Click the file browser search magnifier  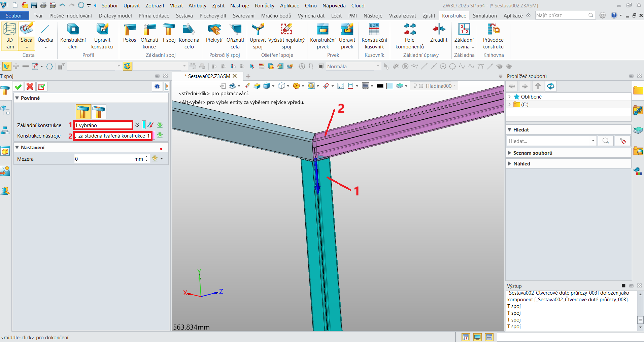pos(606,141)
